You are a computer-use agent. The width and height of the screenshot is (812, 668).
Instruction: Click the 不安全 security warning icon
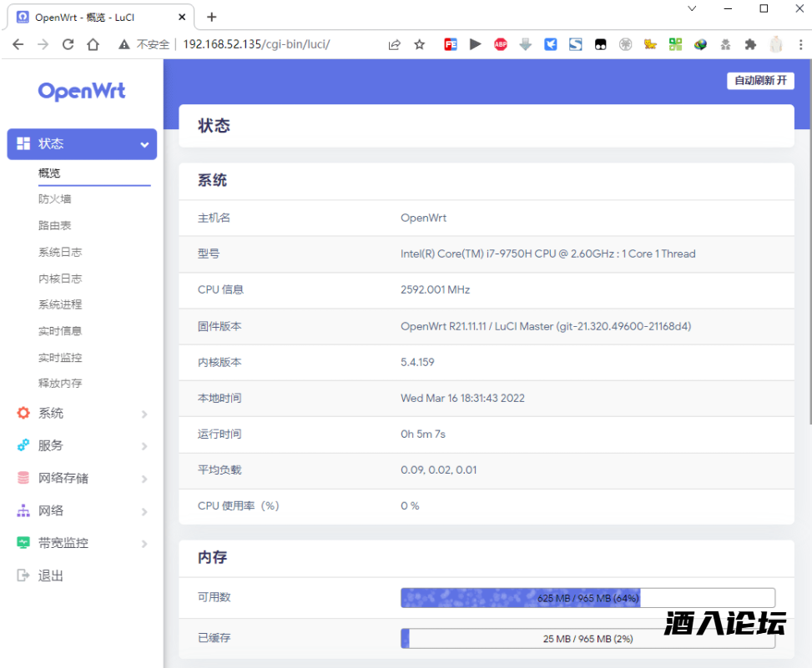tap(124, 44)
